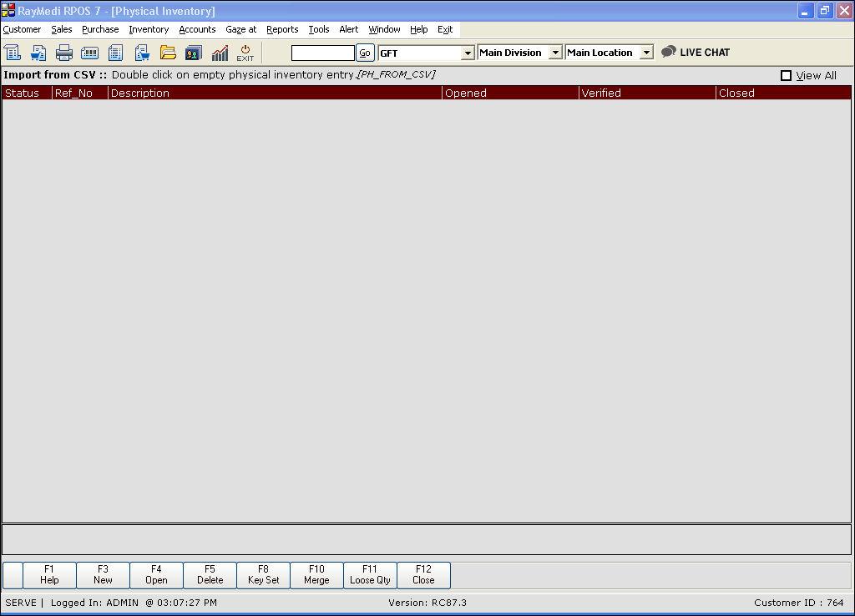Click the Opened column header
This screenshot has height=616, width=855.
[510, 93]
